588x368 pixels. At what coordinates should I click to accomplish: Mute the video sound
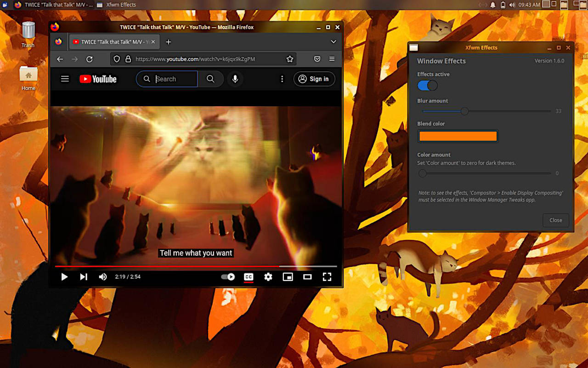(103, 277)
